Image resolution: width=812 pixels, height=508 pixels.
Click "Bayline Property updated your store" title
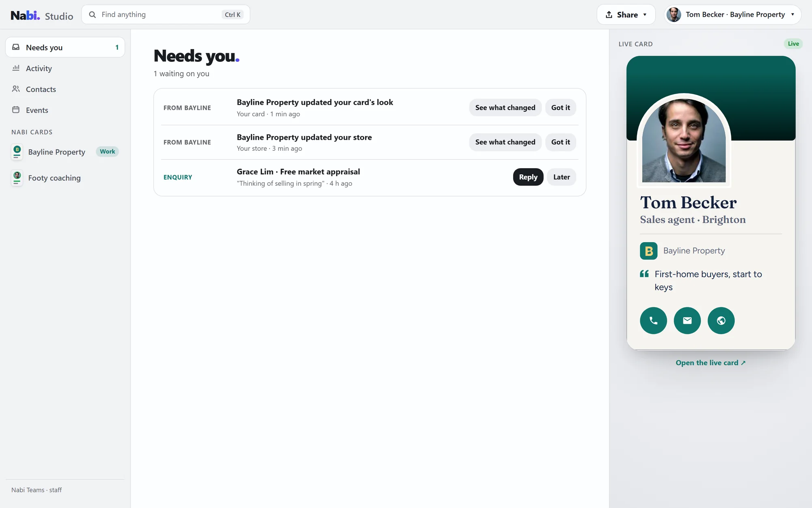pyautogui.click(x=304, y=137)
